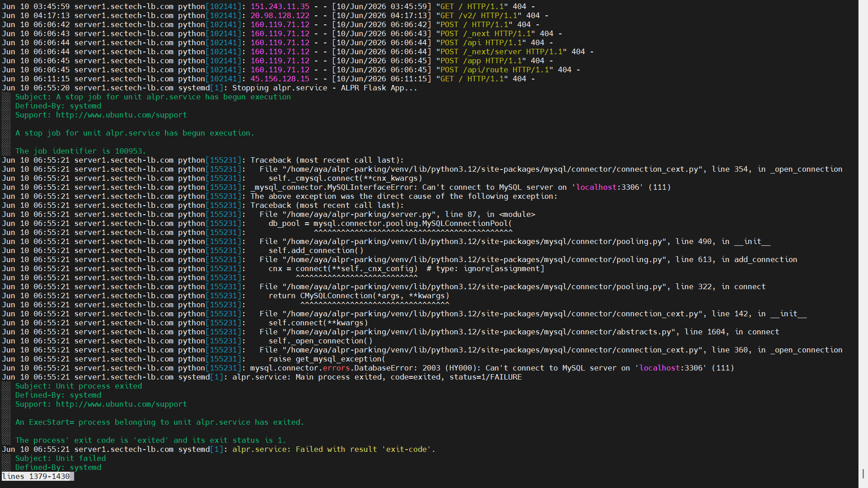Click the [10/Jun/2026 03:45:59] timestamp

click(382, 6)
